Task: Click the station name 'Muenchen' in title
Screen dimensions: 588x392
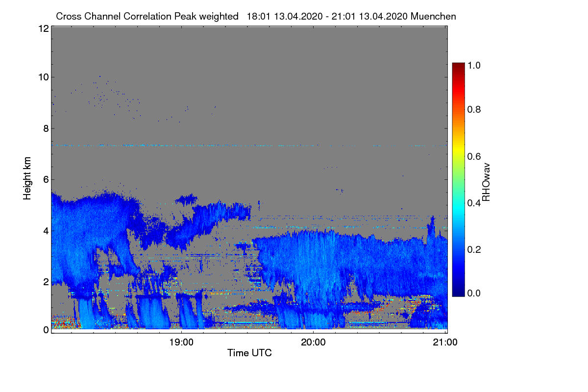Action: 434,16
